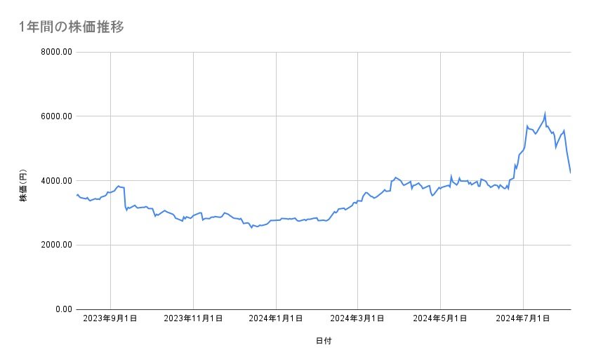The width and height of the screenshot is (589, 364).
Task: Click the 2024年1月1日 date label
Action: pos(276,318)
